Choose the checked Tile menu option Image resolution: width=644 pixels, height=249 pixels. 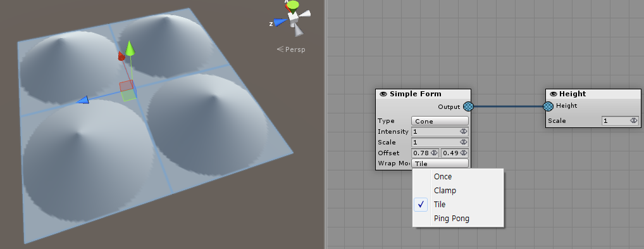pyautogui.click(x=458, y=205)
